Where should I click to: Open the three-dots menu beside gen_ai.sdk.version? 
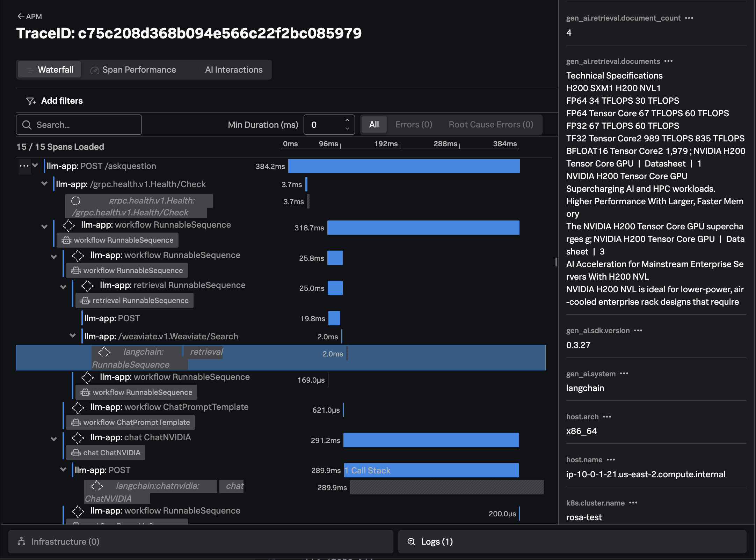click(638, 331)
